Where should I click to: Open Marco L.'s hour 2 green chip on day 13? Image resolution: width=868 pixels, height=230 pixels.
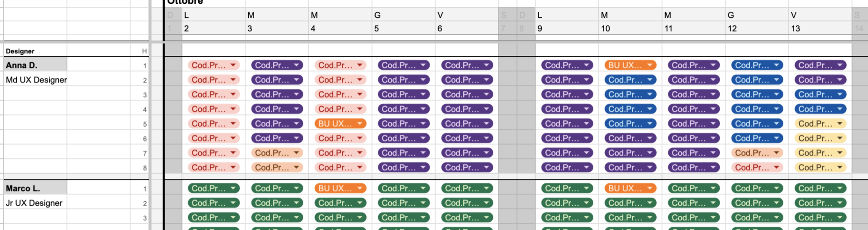tap(820, 203)
